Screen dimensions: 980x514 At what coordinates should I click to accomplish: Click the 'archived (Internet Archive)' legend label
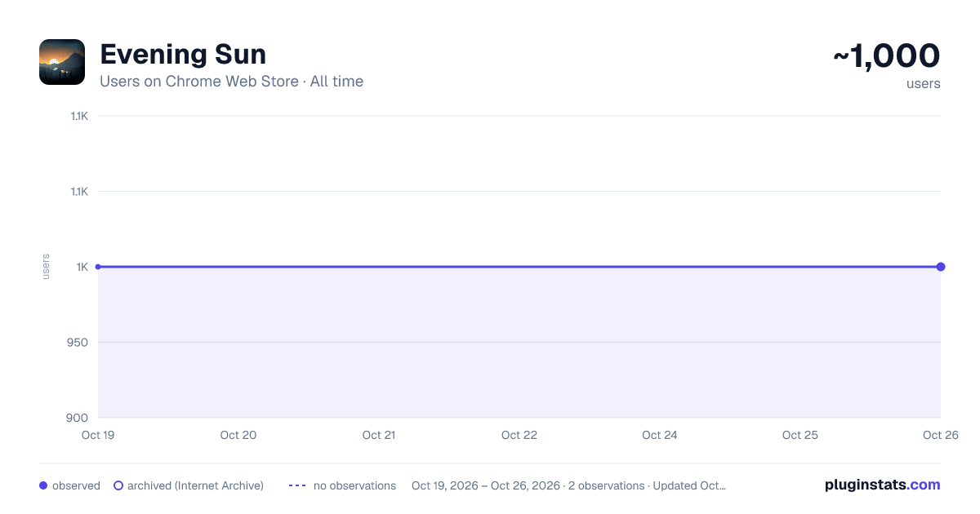point(195,485)
